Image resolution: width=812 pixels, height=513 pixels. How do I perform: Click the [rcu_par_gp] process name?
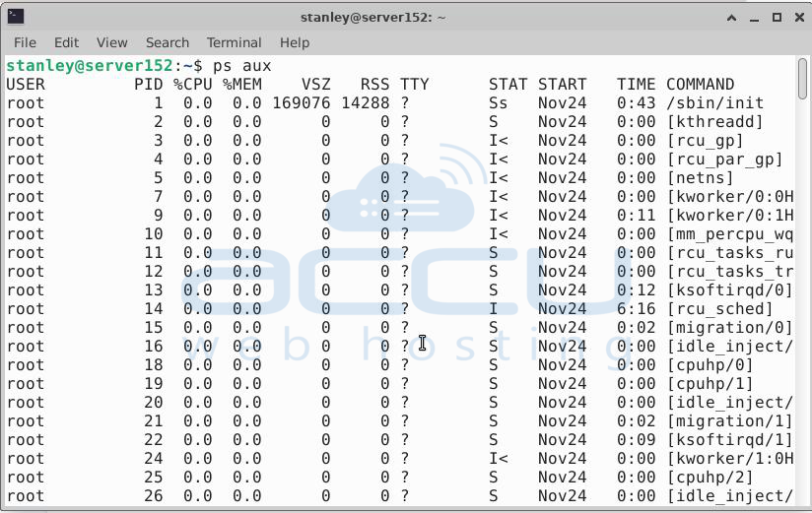(x=724, y=160)
